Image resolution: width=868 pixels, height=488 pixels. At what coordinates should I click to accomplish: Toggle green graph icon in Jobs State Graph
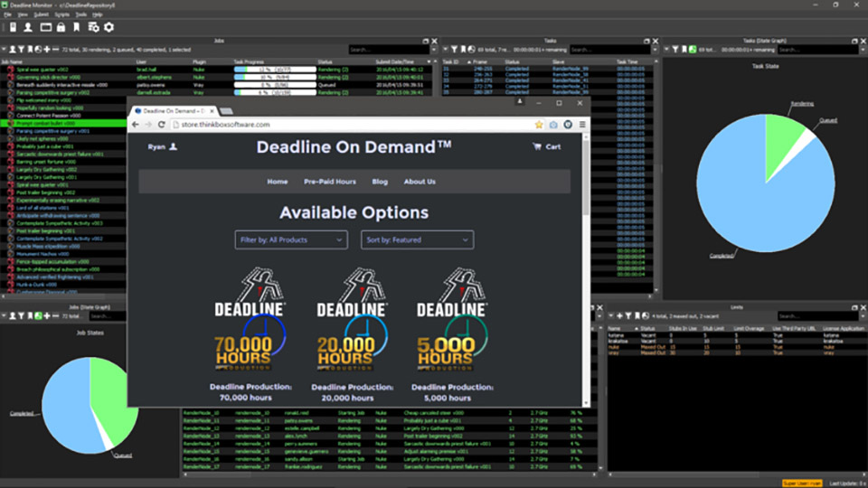tap(38, 316)
